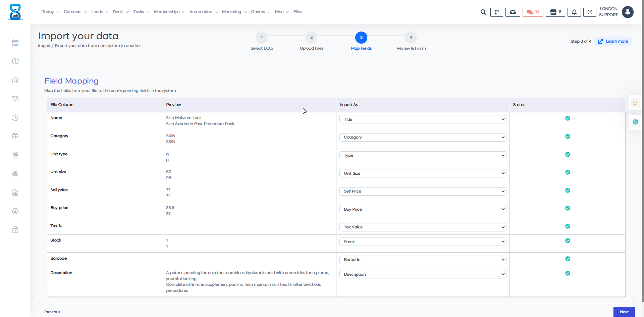The image size is (644, 317).
Task: Click the search magnifier icon
Action: (483, 12)
